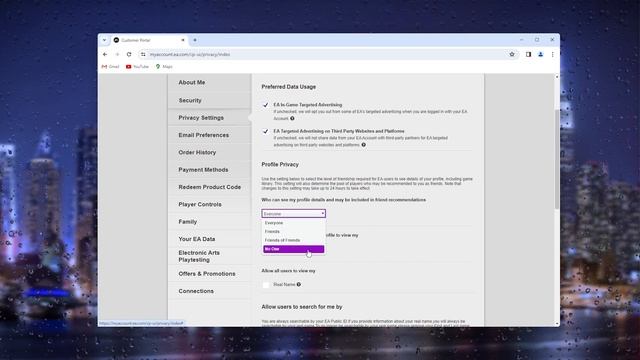
Task: Toggle the Real Name checkbox
Action: pyautogui.click(x=266, y=284)
